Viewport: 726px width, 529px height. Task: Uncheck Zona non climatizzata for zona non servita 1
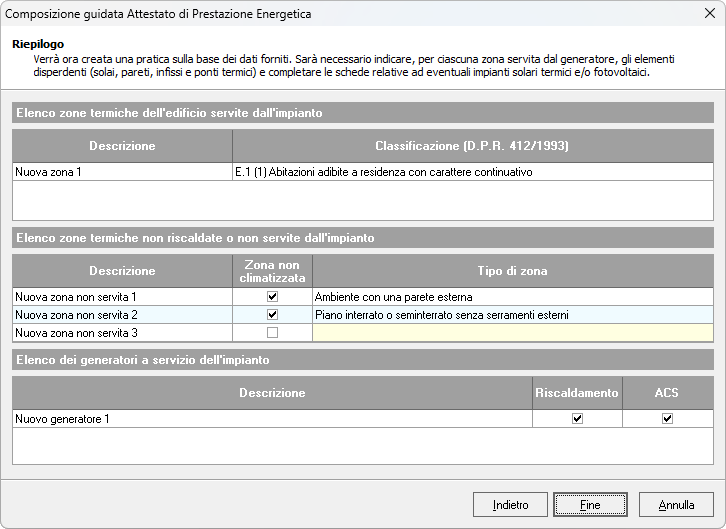273,297
